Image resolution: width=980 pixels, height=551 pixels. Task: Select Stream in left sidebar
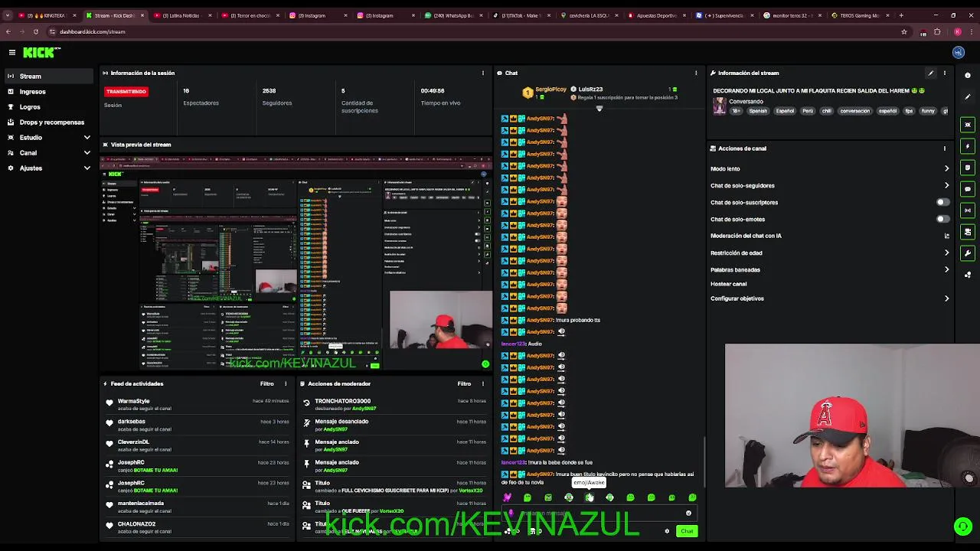pos(50,76)
